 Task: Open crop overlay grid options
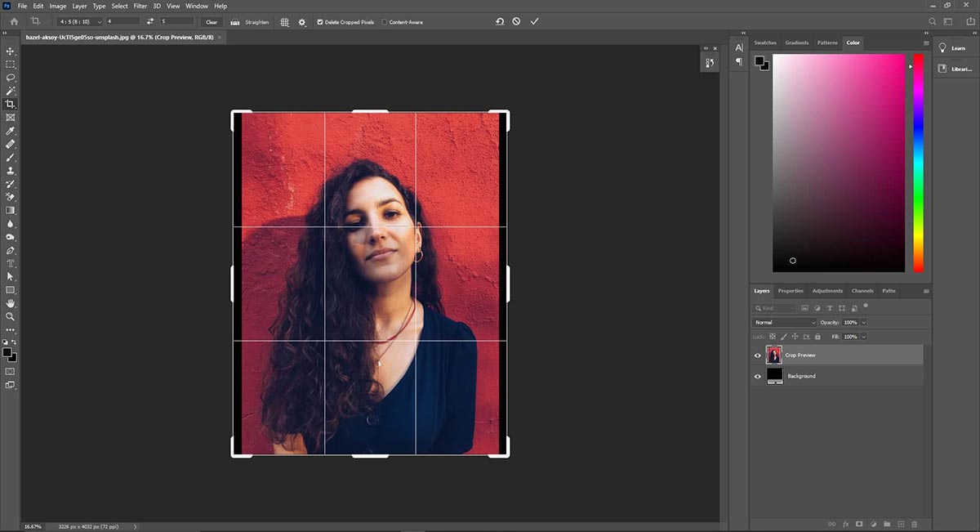[284, 22]
